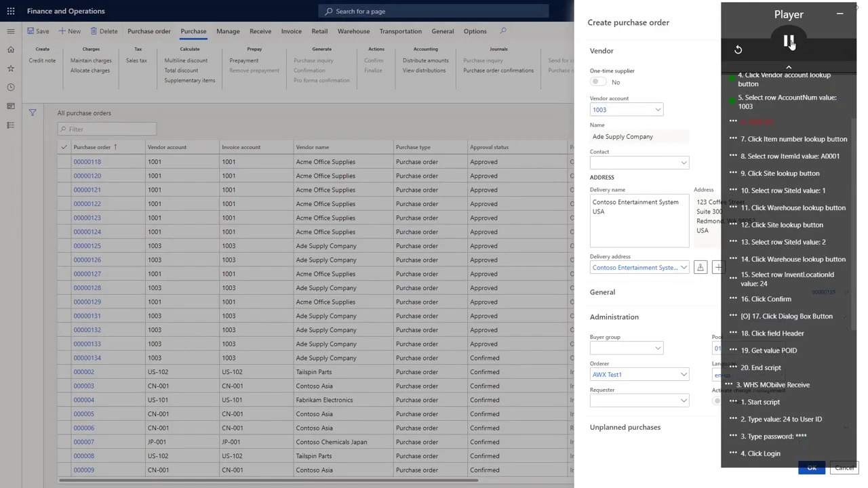Screen dimensions: 868x488
Task: Open Workspaces icon in the sidebar
Action: [11, 106]
